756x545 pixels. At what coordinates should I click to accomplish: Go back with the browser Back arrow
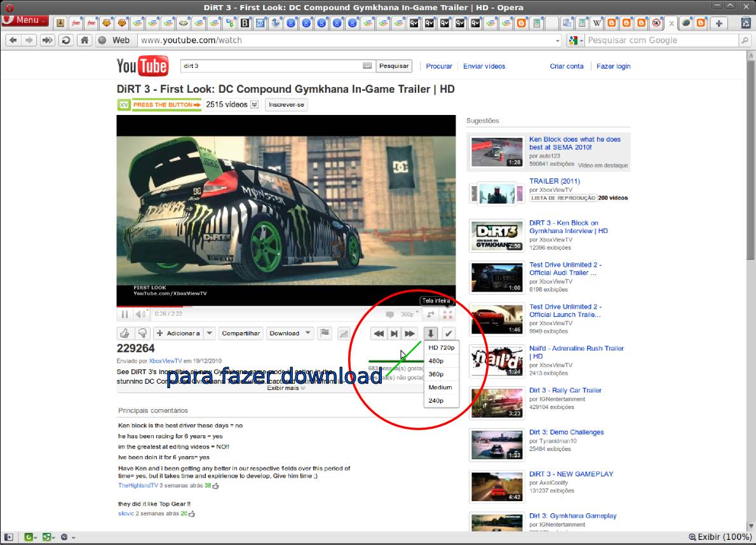click(x=13, y=41)
